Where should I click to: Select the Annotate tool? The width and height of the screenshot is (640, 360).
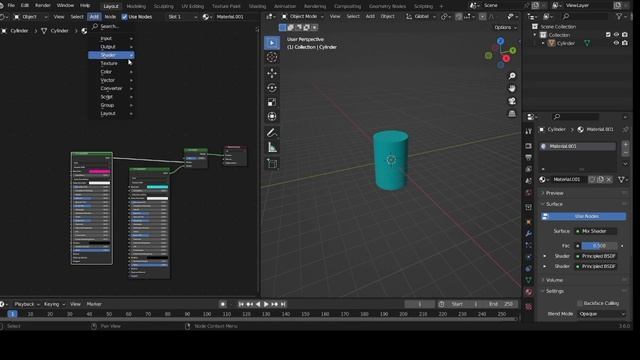point(272,133)
